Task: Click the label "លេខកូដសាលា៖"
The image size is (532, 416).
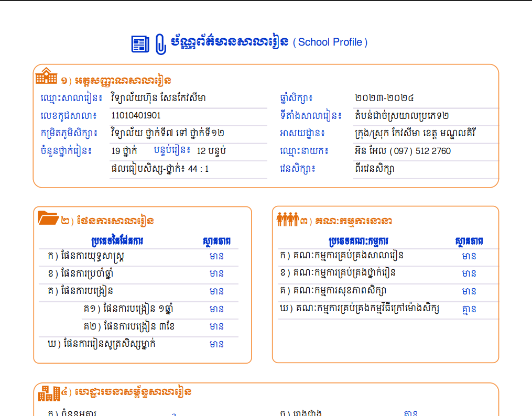Action: pos(69,116)
